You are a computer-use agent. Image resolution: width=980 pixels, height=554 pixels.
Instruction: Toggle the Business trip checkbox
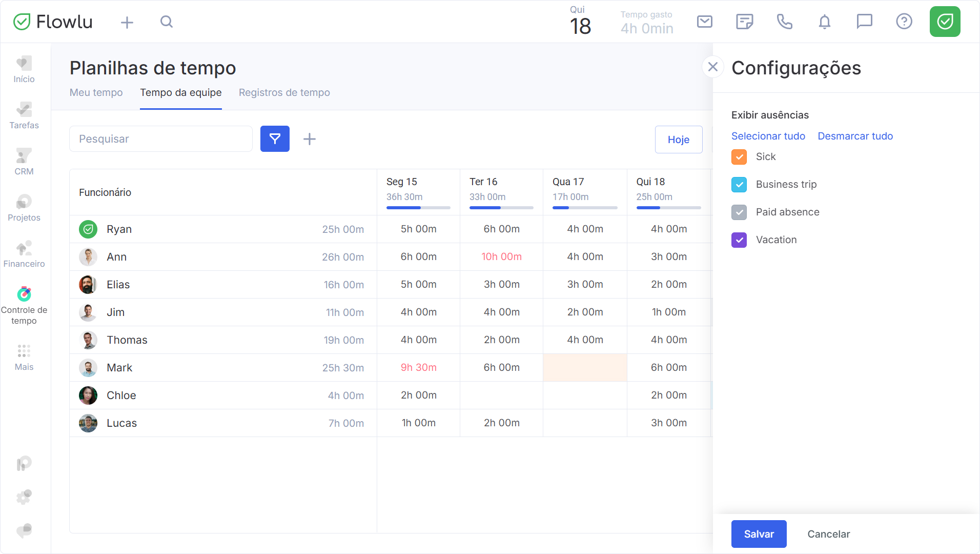(739, 185)
